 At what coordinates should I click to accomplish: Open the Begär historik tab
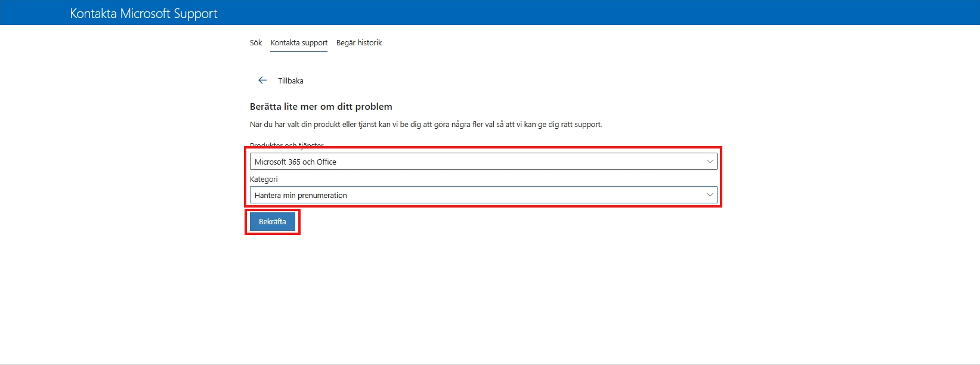[x=359, y=43]
